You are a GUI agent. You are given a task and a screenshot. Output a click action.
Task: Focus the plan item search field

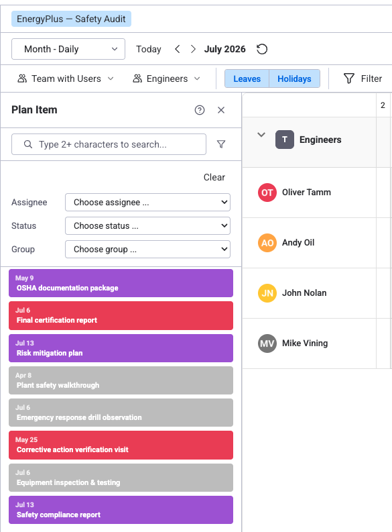pyautogui.click(x=109, y=144)
